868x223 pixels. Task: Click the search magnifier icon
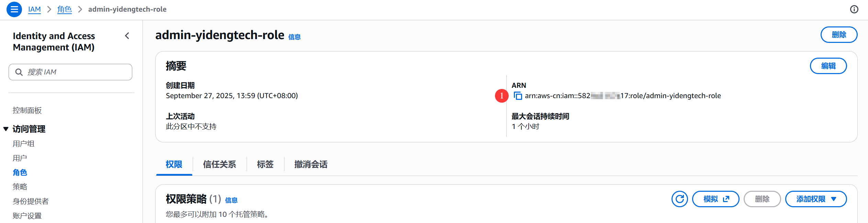click(x=19, y=72)
